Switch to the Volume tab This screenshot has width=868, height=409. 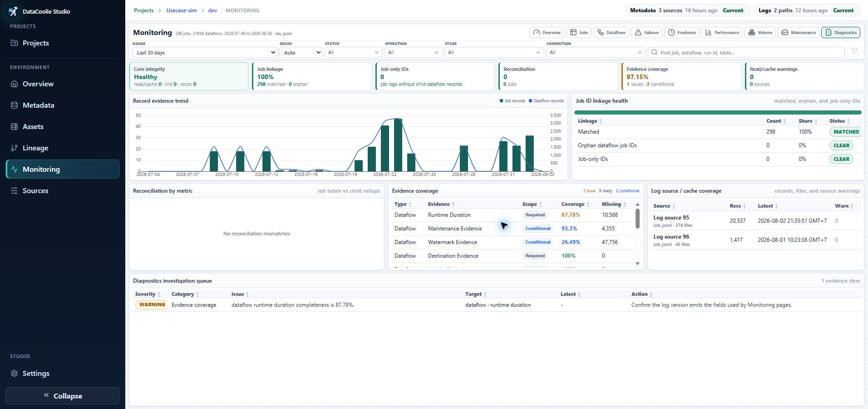[760, 32]
